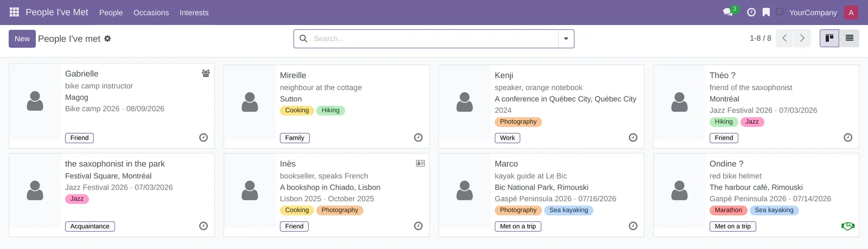Image resolution: width=868 pixels, height=249 pixels.
Task: Click the Friend badge on Gabrielle card
Action: (79, 138)
